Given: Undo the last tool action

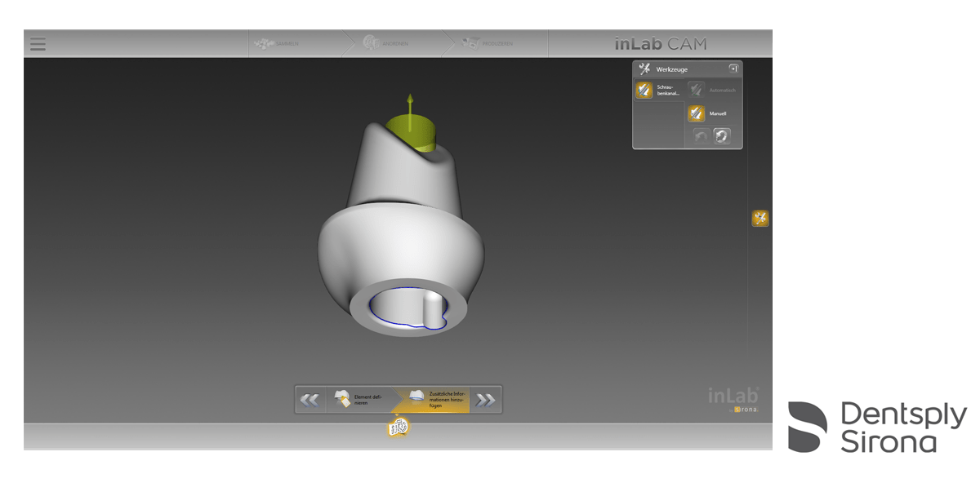Looking at the screenshot, I should click(700, 136).
